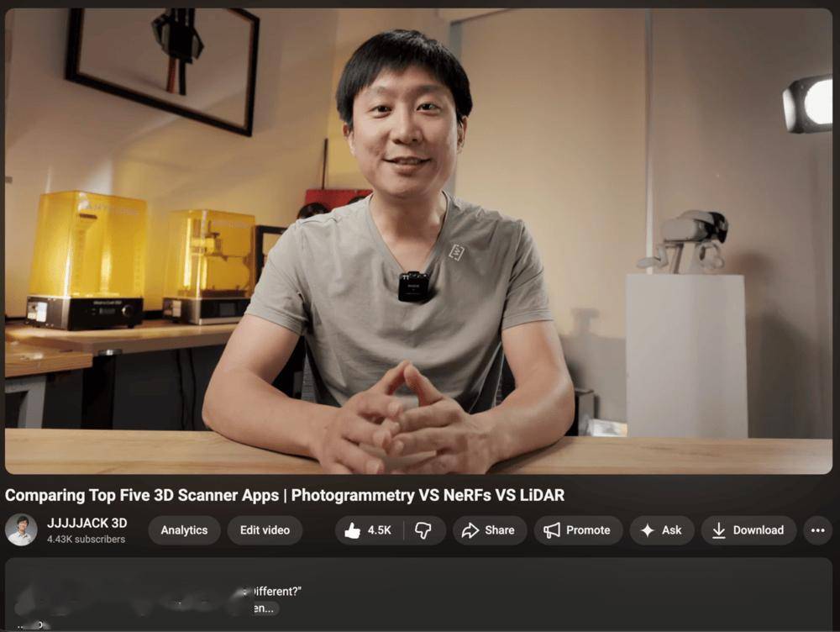Image resolution: width=840 pixels, height=632 pixels.
Task: Click the Share arrow icon
Action: pos(470,530)
